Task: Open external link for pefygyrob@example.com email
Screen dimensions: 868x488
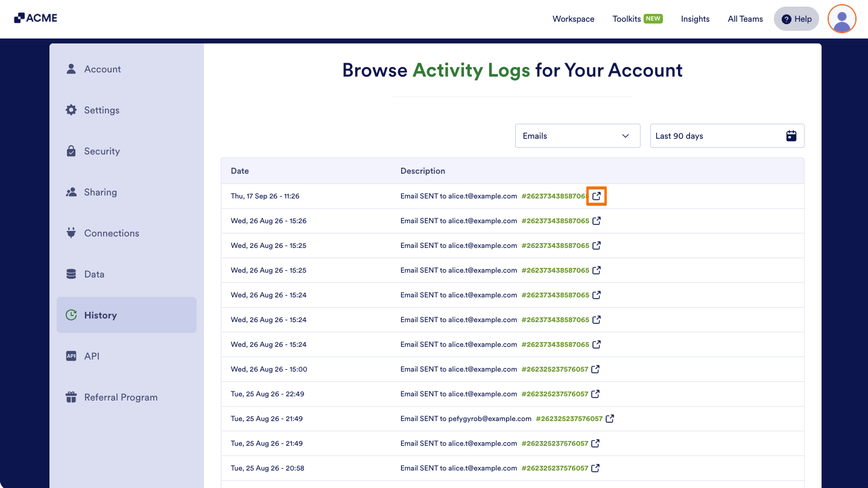Action: coord(610,419)
